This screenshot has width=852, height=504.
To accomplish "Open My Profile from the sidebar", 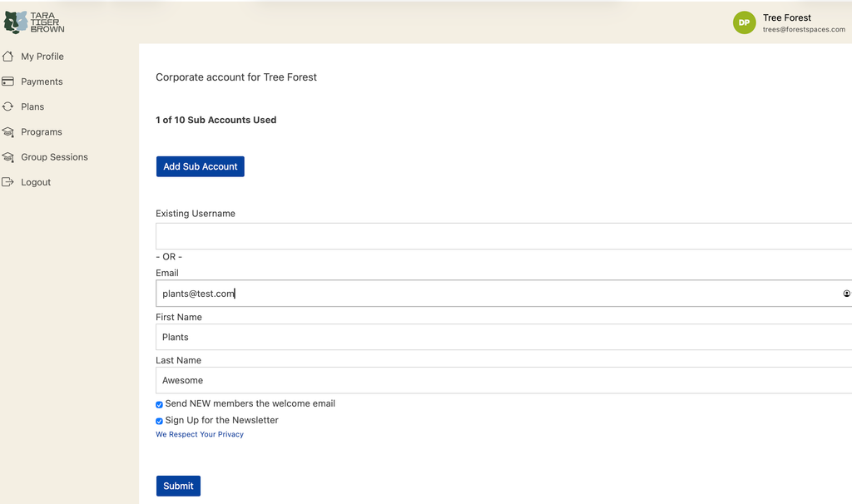I will (x=42, y=57).
